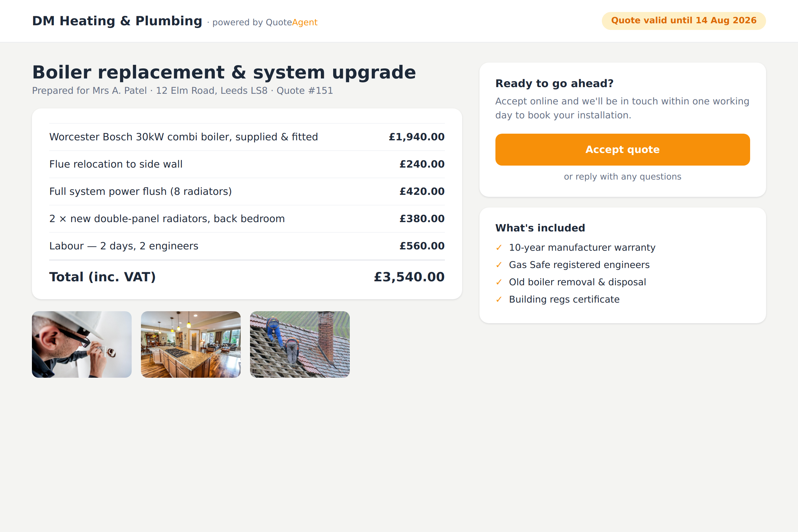The width and height of the screenshot is (798, 532).
Task: Open the kitchen interior photo thumbnail
Action: tap(191, 344)
